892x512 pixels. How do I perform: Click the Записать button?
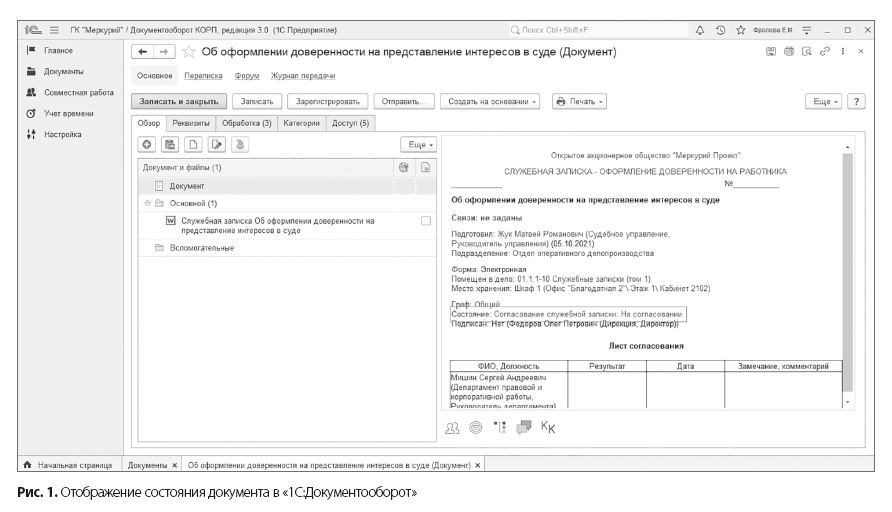tap(257, 101)
